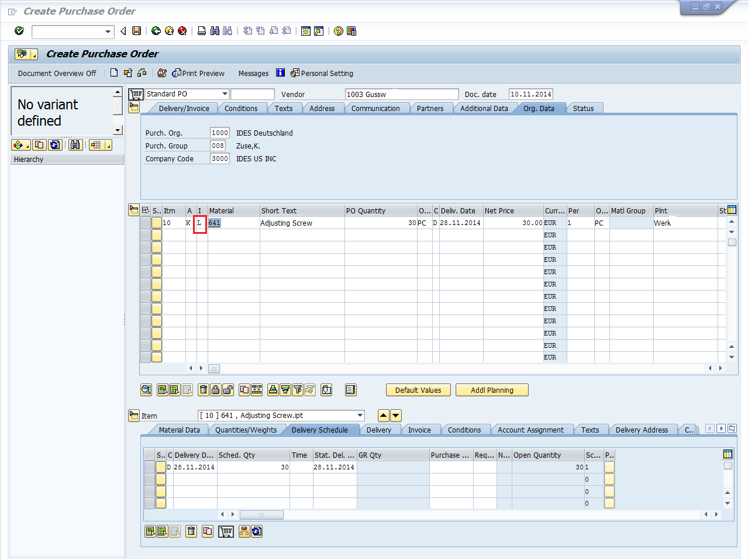The image size is (748, 560).
Task: Open the header Conditions tab next to Delivery/Invoice
Action: click(241, 109)
